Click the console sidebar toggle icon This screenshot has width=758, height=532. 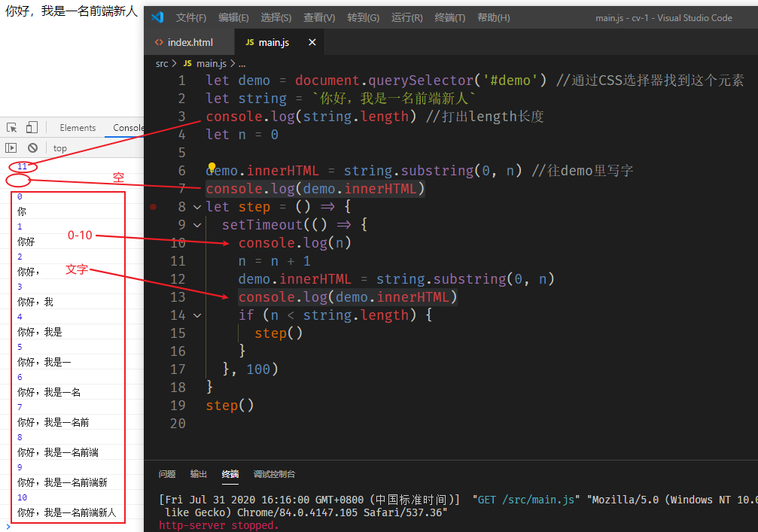click(x=11, y=147)
